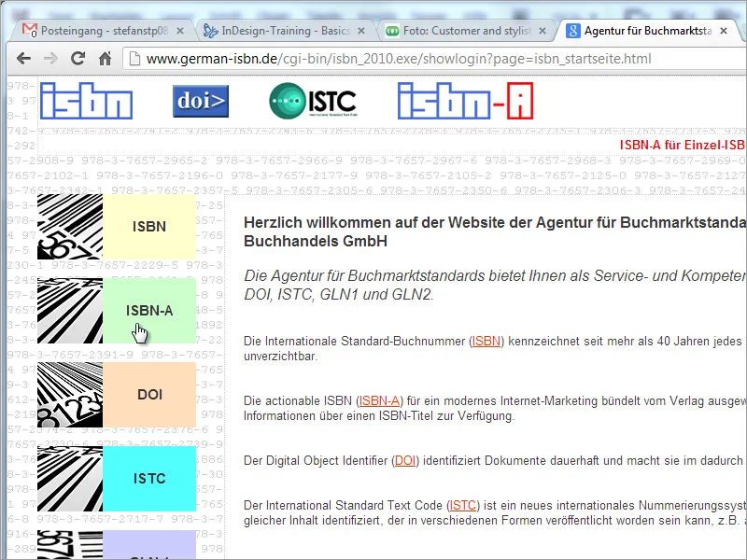Close the Posteingang tab
Screen dimensions: 747x560
(x=180, y=31)
